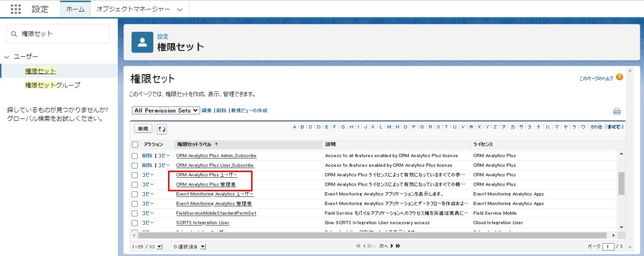Go to previous page 前へ

click(x=370, y=246)
